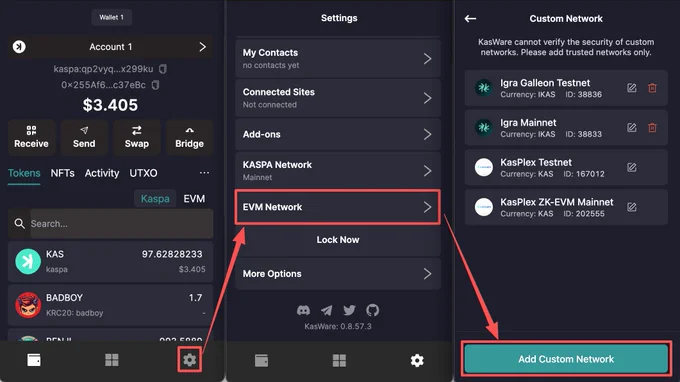
Task: Tap the Bridge button
Action: click(x=190, y=137)
